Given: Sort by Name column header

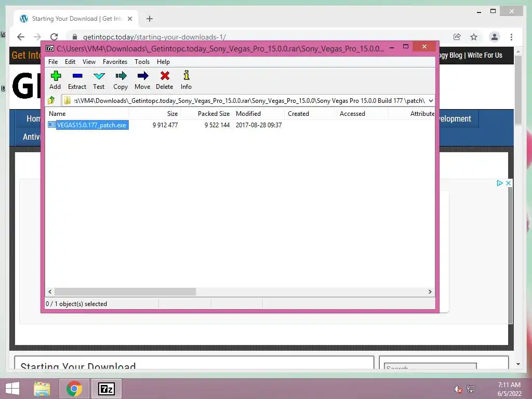Looking at the screenshot, I should pos(87,114).
